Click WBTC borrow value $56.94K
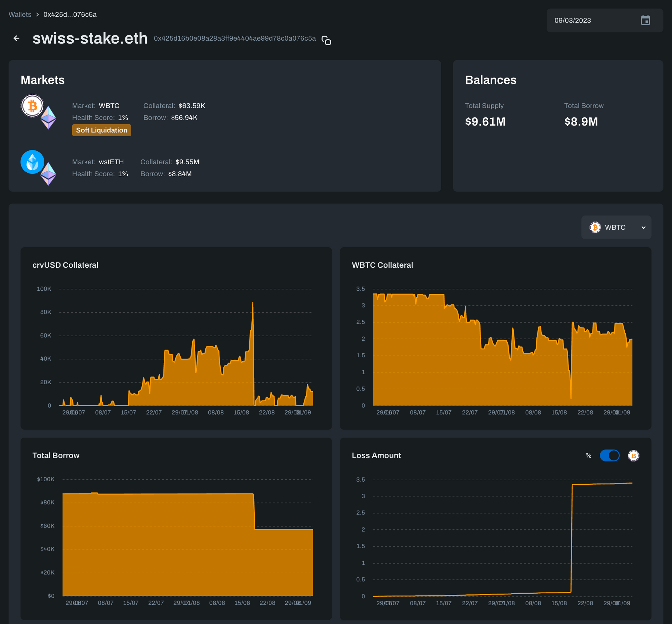 (184, 118)
